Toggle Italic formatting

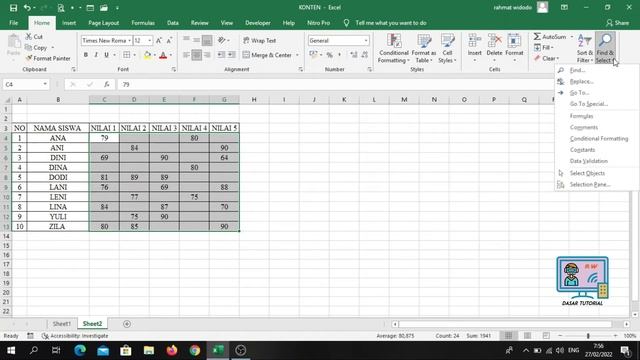[96, 55]
